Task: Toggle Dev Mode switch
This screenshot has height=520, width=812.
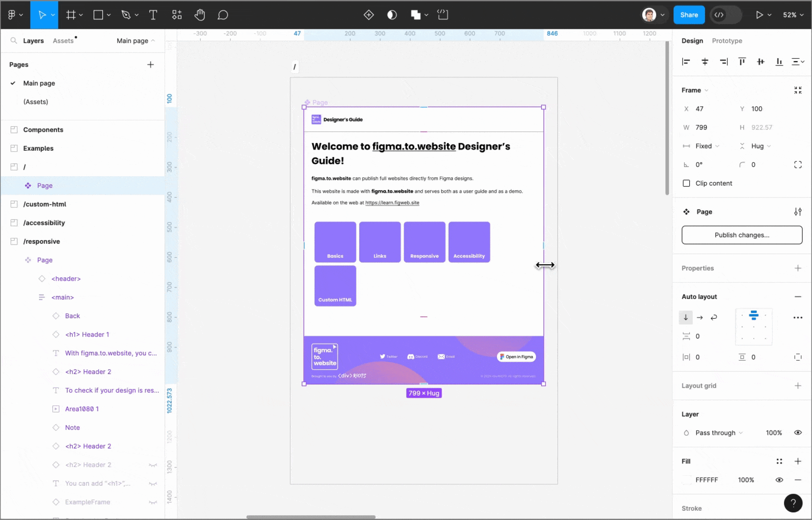Action: click(726, 15)
